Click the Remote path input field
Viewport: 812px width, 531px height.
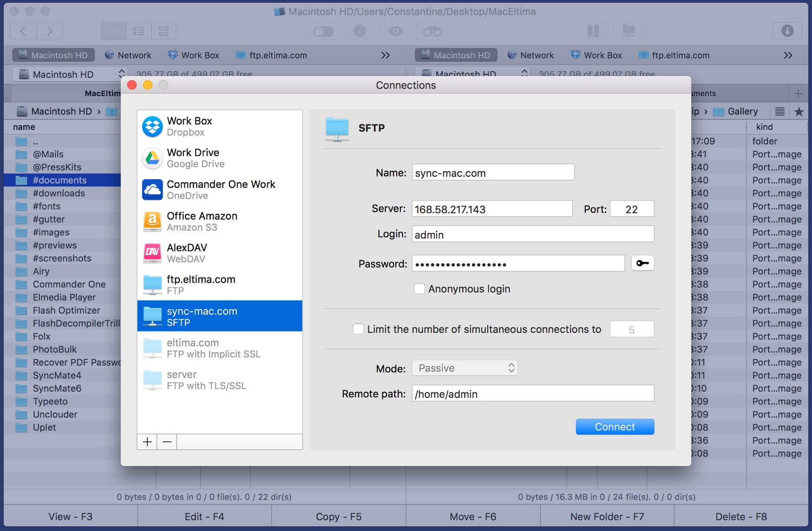click(x=533, y=394)
